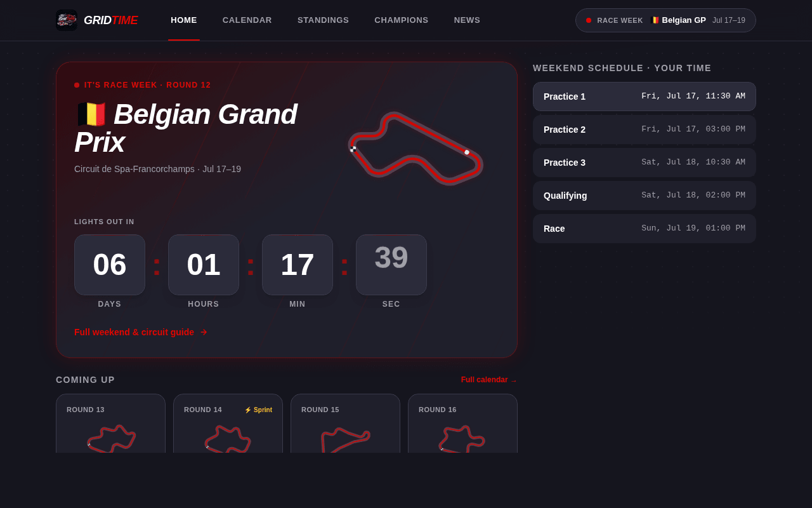
Task: Select the Qualifying schedule row
Action: click(x=645, y=196)
